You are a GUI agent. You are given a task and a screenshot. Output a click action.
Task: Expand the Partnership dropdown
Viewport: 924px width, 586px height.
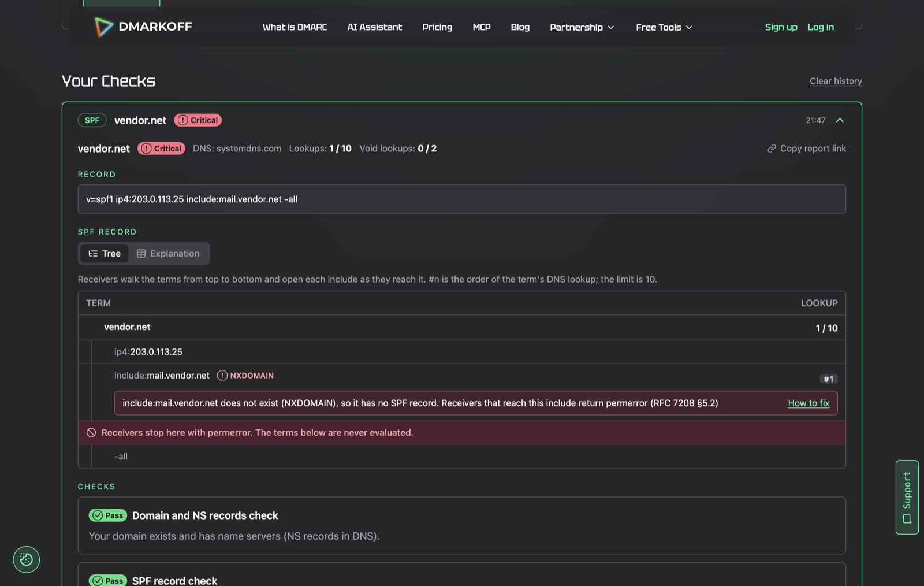(582, 27)
